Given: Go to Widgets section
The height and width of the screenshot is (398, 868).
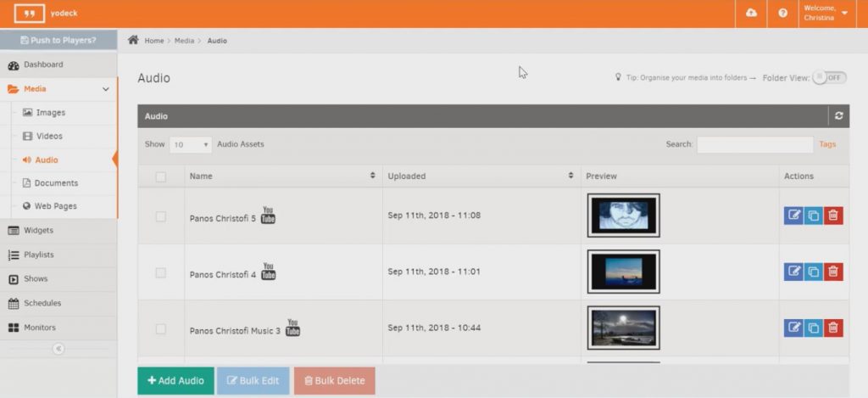Looking at the screenshot, I should 58,230.
